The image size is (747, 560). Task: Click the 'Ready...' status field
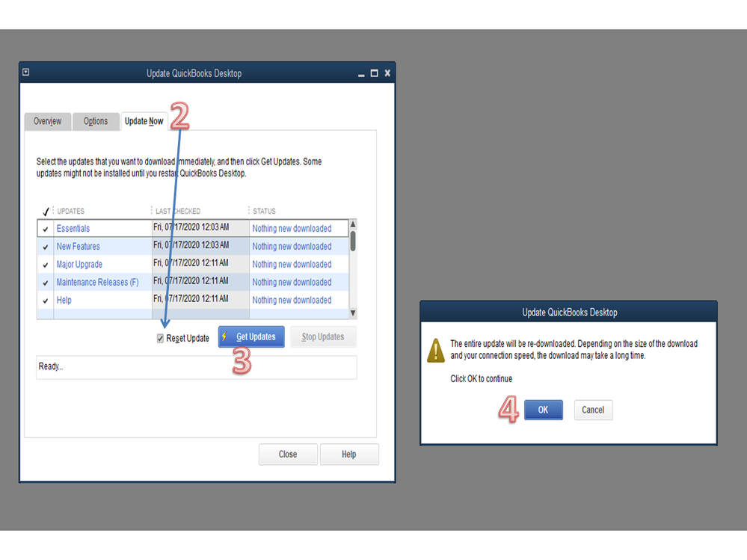click(196, 367)
